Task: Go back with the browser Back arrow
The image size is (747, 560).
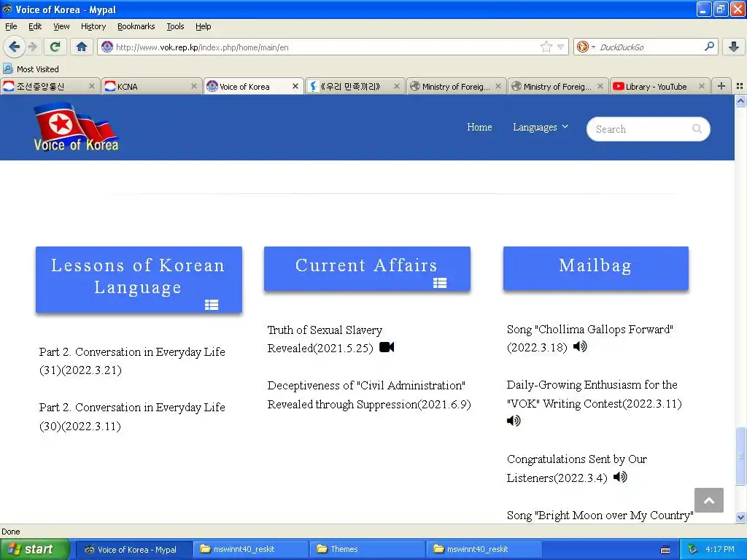Action: point(14,47)
